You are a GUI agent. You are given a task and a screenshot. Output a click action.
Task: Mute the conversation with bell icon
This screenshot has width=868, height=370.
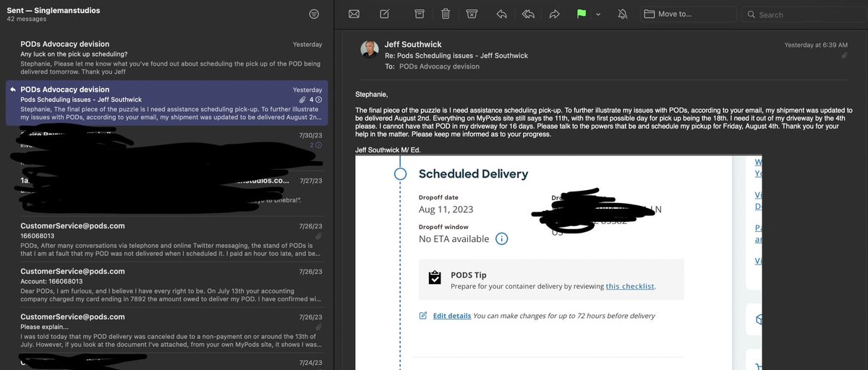pos(623,14)
